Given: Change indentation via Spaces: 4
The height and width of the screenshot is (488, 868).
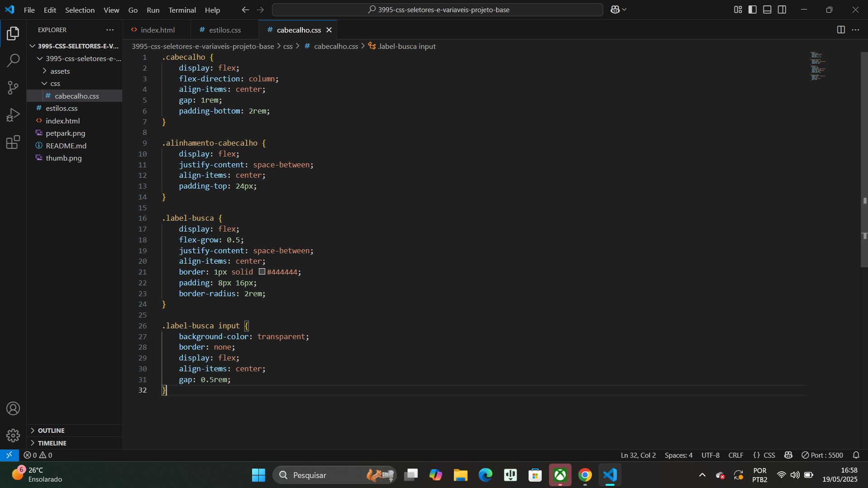Looking at the screenshot, I should pyautogui.click(x=678, y=455).
